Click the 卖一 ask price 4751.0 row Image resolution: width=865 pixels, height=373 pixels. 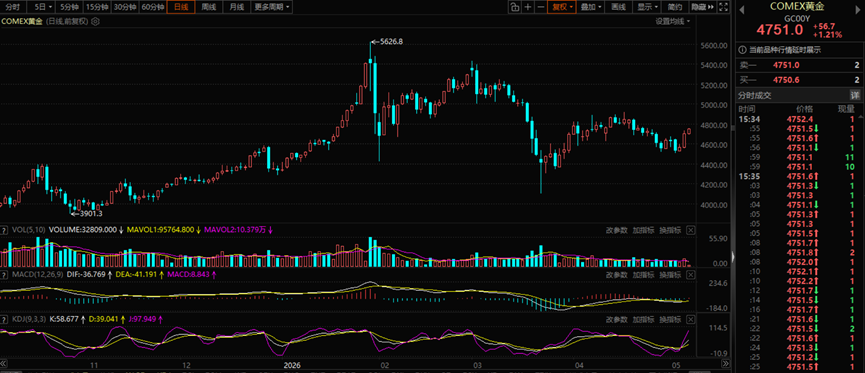(x=800, y=65)
